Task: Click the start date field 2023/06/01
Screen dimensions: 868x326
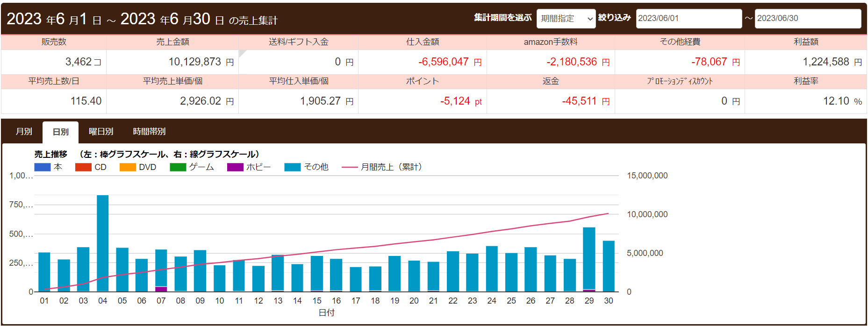Action: 688,19
